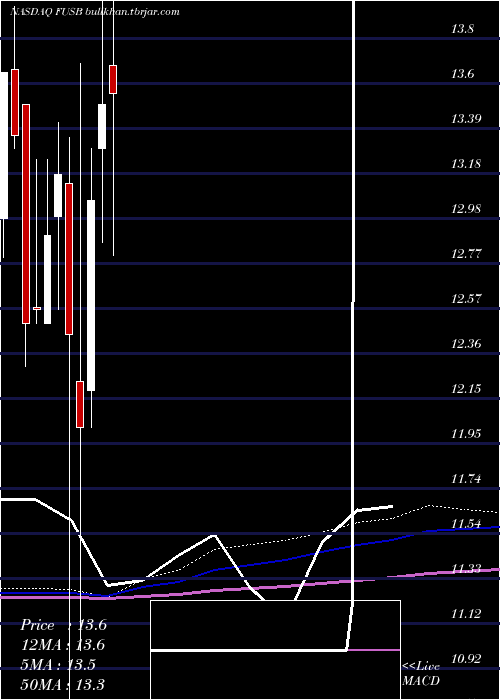500x700 pixels.
Task: Click the 13.18 price axis label
Action: point(465,163)
